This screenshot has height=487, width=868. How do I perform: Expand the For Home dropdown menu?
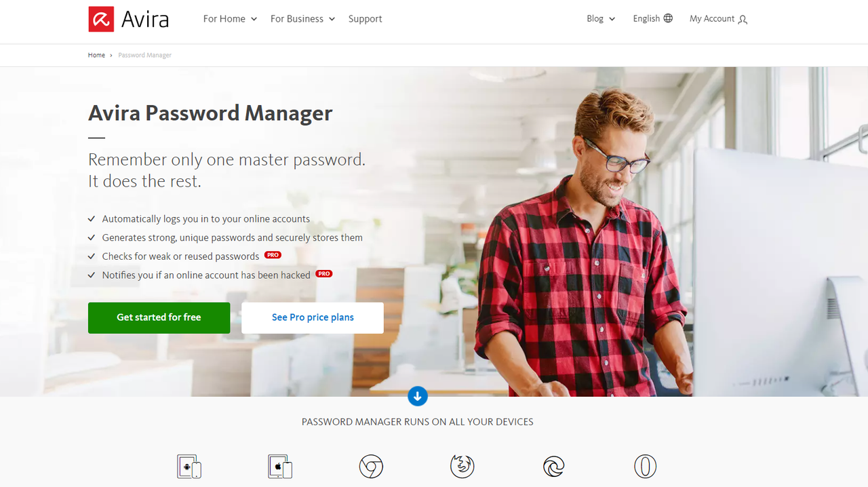point(230,19)
